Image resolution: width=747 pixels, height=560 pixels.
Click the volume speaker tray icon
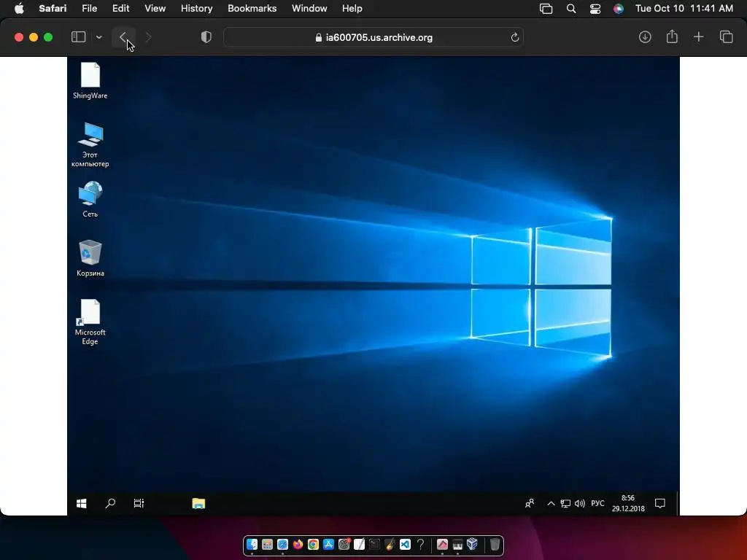pyautogui.click(x=580, y=503)
